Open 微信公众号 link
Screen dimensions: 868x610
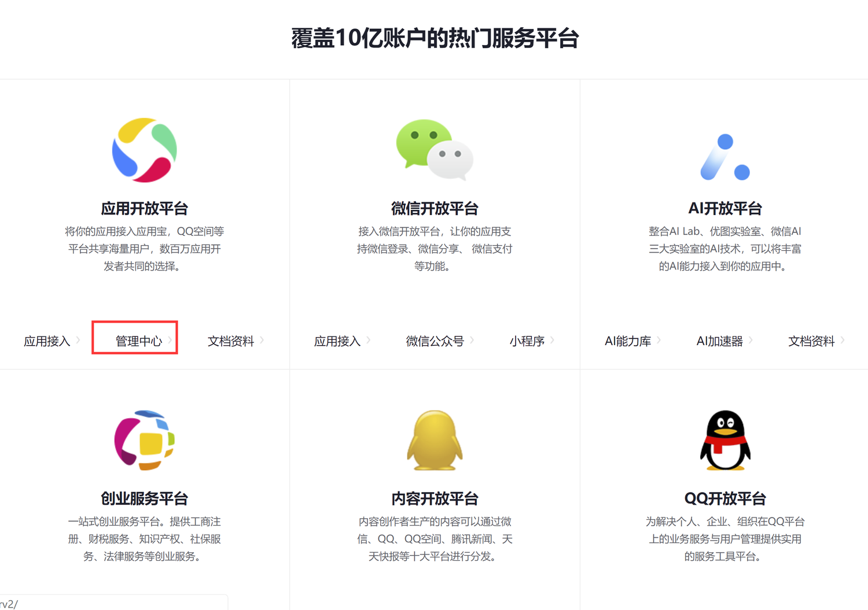coord(435,341)
